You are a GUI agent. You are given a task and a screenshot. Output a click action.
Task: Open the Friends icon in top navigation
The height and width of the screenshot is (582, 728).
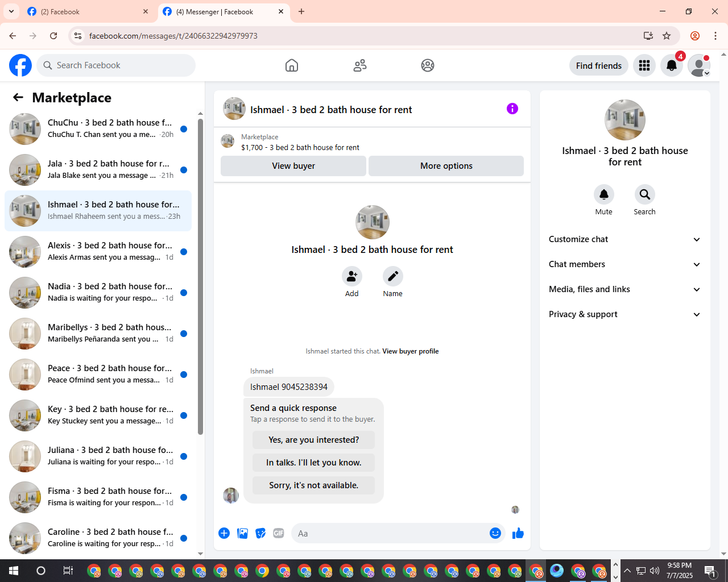point(360,65)
